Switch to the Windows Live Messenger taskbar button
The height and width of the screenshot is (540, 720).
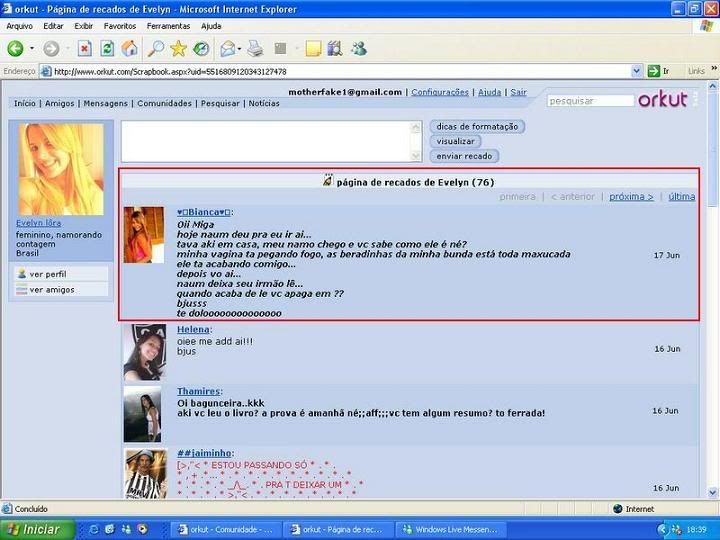pyautogui.click(x=451, y=529)
